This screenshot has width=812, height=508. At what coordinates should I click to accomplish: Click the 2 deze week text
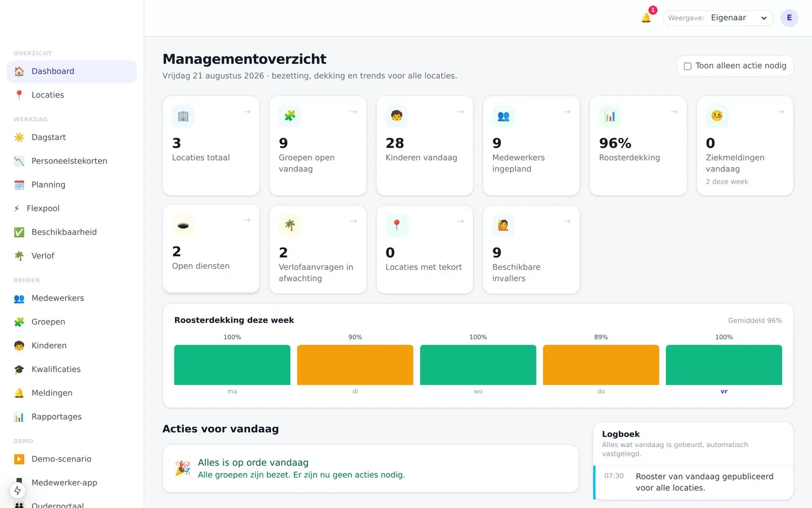coord(727,182)
